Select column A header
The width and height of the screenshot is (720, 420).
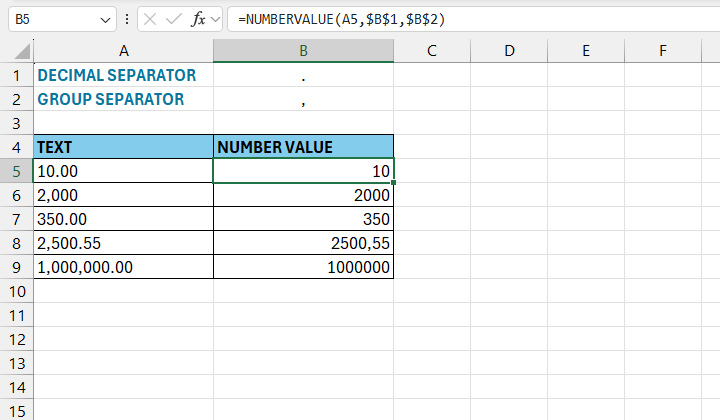pyautogui.click(x=123, y=50)
